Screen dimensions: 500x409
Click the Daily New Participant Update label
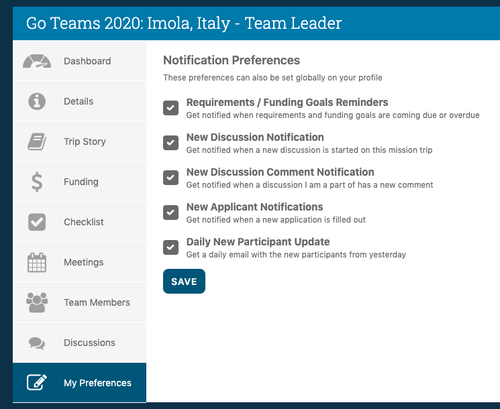258,242
